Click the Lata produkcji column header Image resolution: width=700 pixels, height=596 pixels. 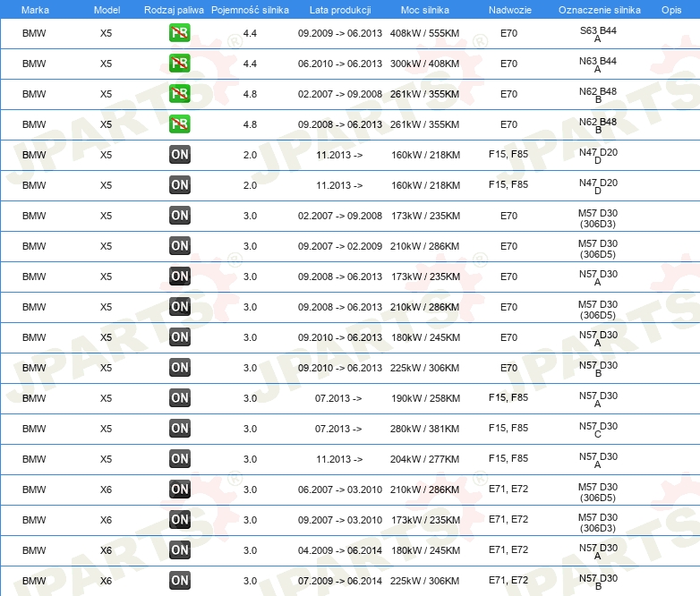pyautogui.click(x=340, y=10)
